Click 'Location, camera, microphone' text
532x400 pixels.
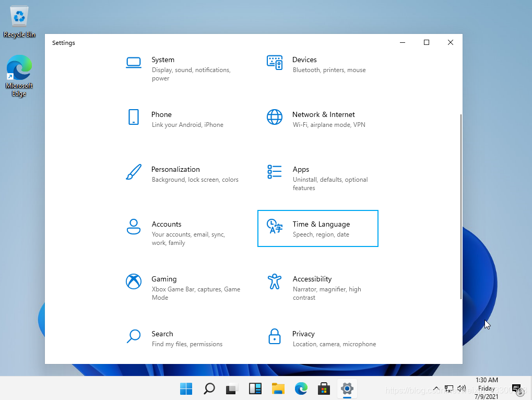pyautogui.click(x=334, y=344)
